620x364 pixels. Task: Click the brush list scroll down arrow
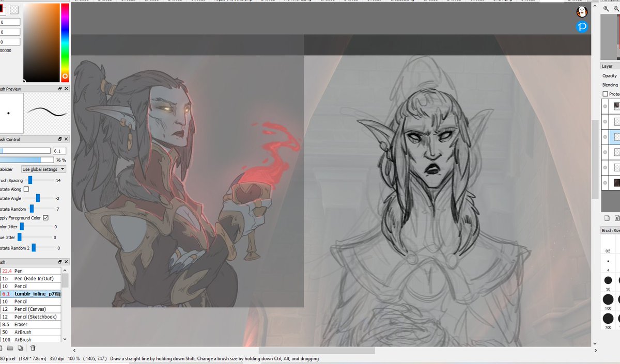(x=65, y=339)
